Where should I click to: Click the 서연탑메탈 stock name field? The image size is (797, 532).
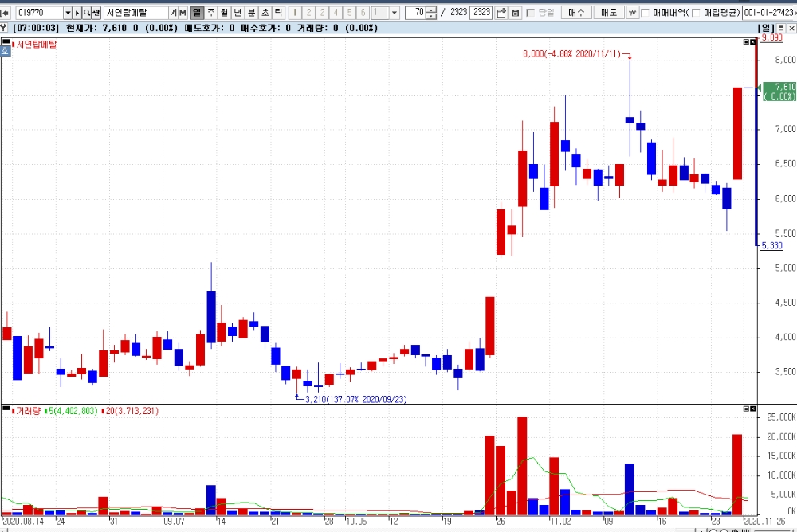click(x=136, y=13)
